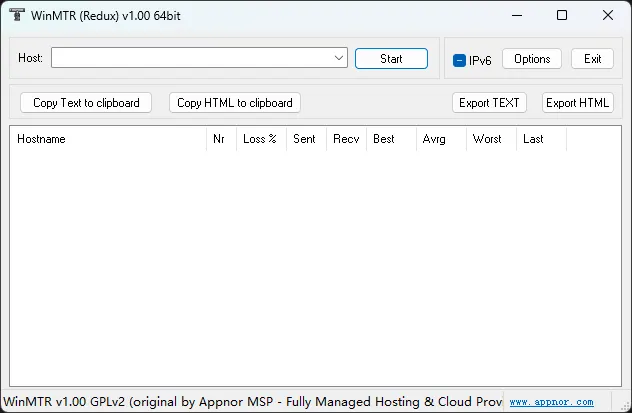Open the www.appnor.com link
This screenshot has height=413, width=632.
(551, 402)
